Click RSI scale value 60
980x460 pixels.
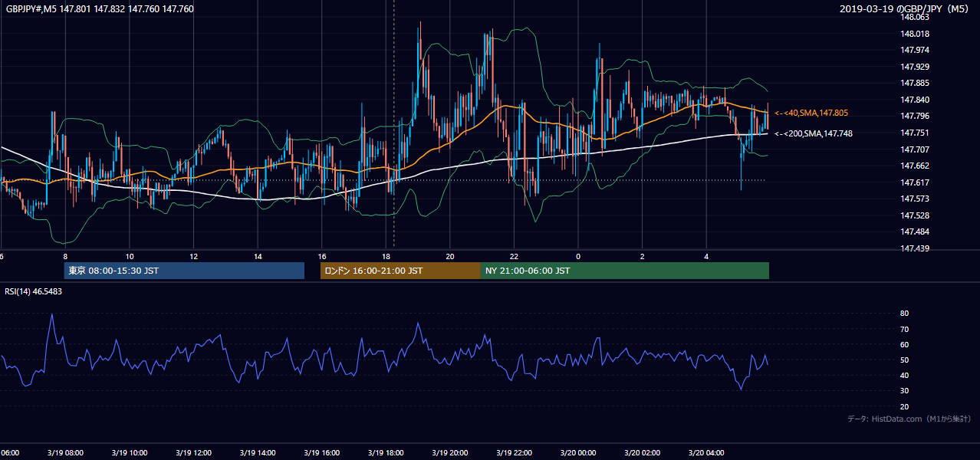coord(904,344)
